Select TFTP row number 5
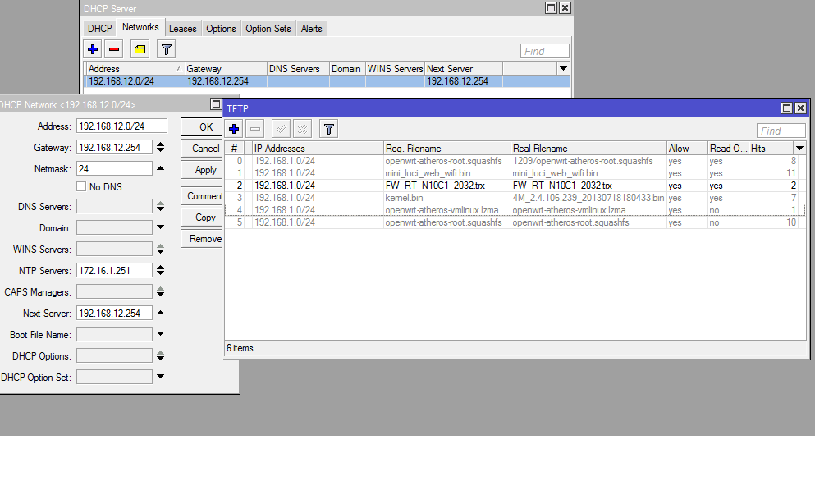Viewport: 815px width, 504px height. [515, 222]
